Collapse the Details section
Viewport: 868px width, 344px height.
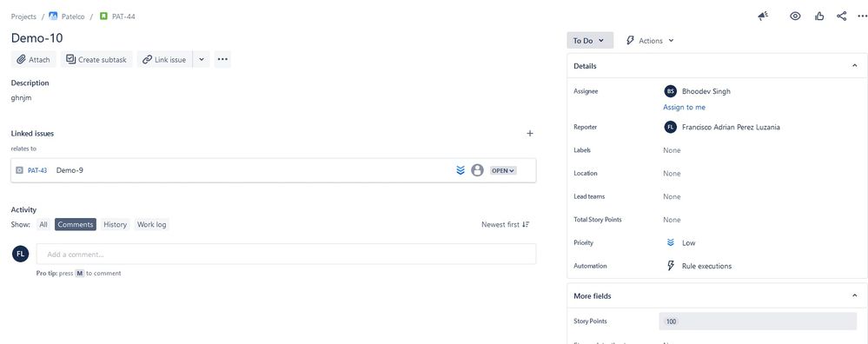coord(854,66)
